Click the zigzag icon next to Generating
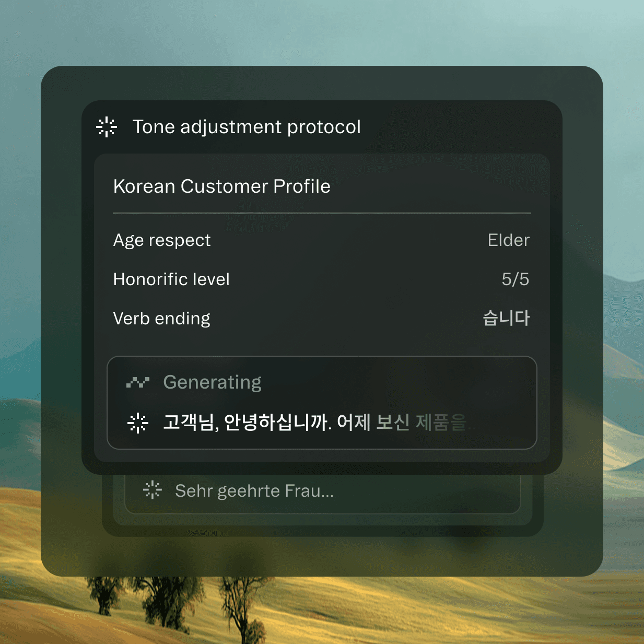644x644 pixels. tap(138, 382)
